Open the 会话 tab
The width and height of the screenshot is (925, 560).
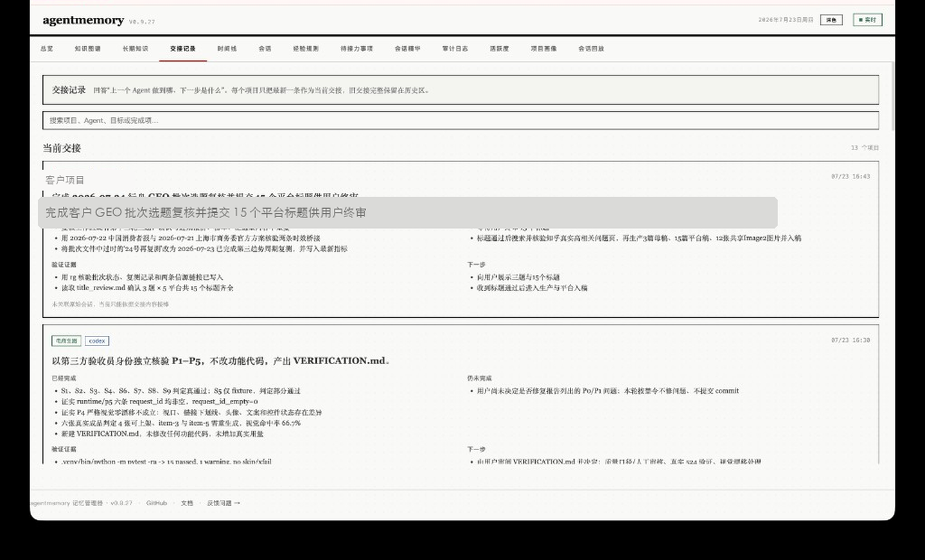[265, 49]
